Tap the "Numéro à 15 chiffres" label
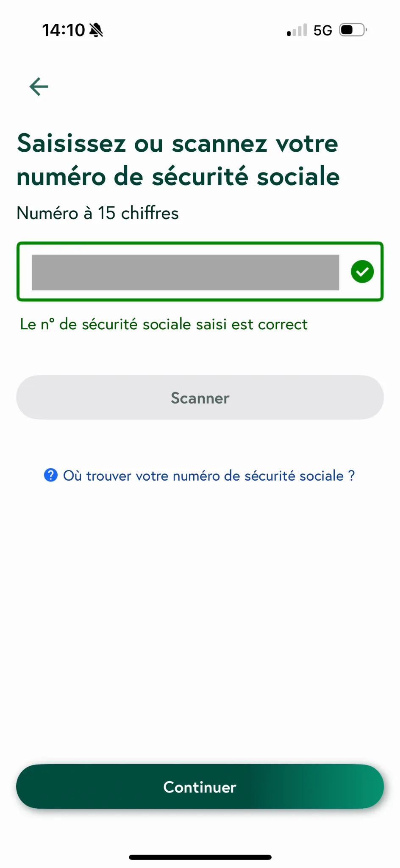Image resolution: width=400 pixels, height=868 pixels. pyautogui.click(x=97, y=213)
